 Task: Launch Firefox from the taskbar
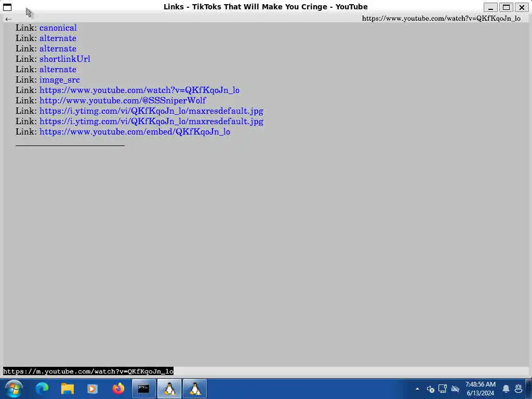pos(118,389)
